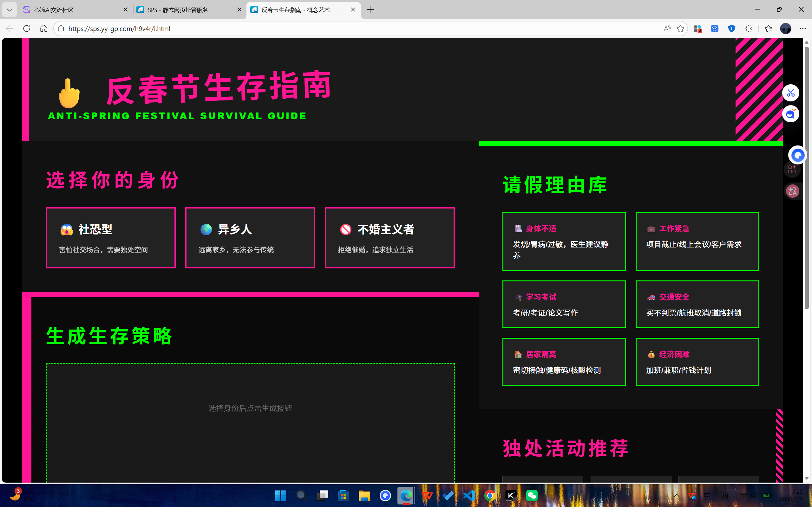Click the browser Refresh icon
Image resolution: width=812 pixels, height=507 pixels.
(27, 29)
